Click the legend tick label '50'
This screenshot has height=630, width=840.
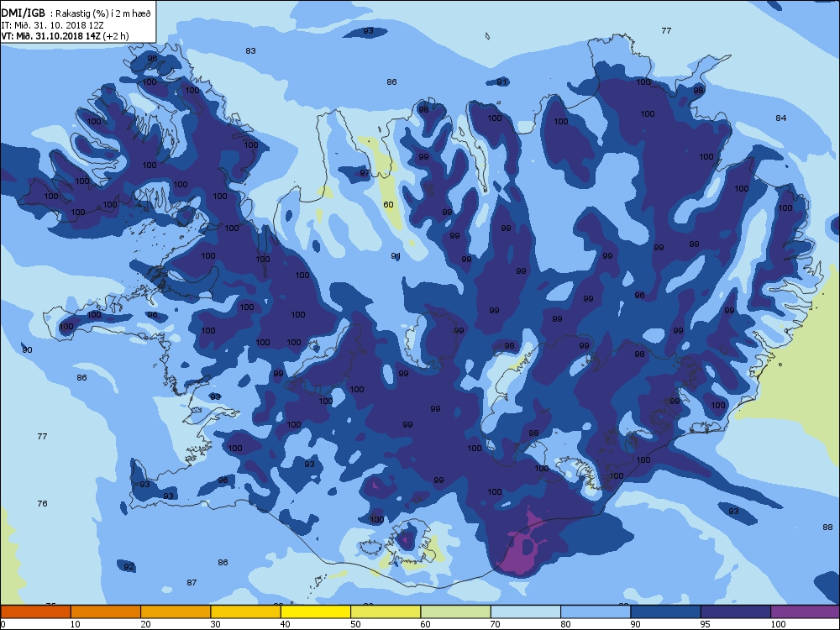pos(355,624)
